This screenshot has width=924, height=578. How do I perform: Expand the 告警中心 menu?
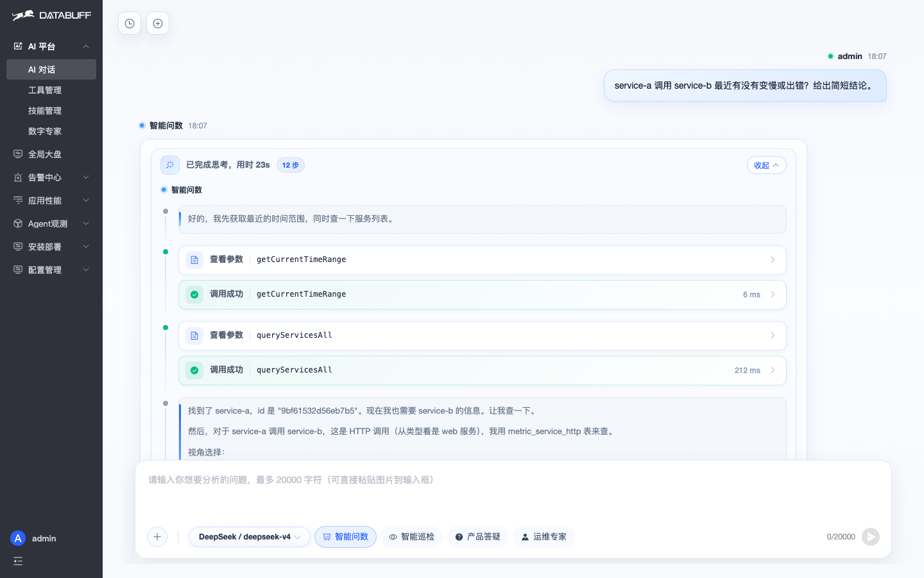point(86,177)
